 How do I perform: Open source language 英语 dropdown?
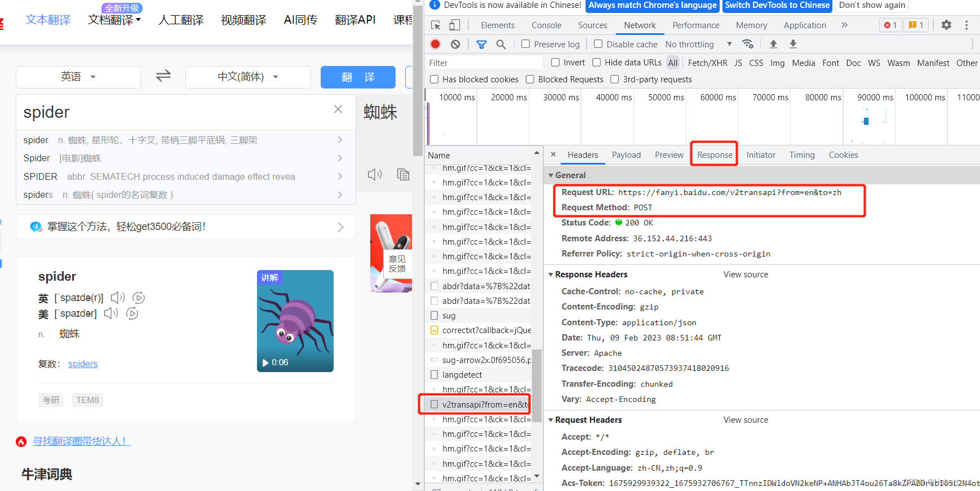coord(78,77)
